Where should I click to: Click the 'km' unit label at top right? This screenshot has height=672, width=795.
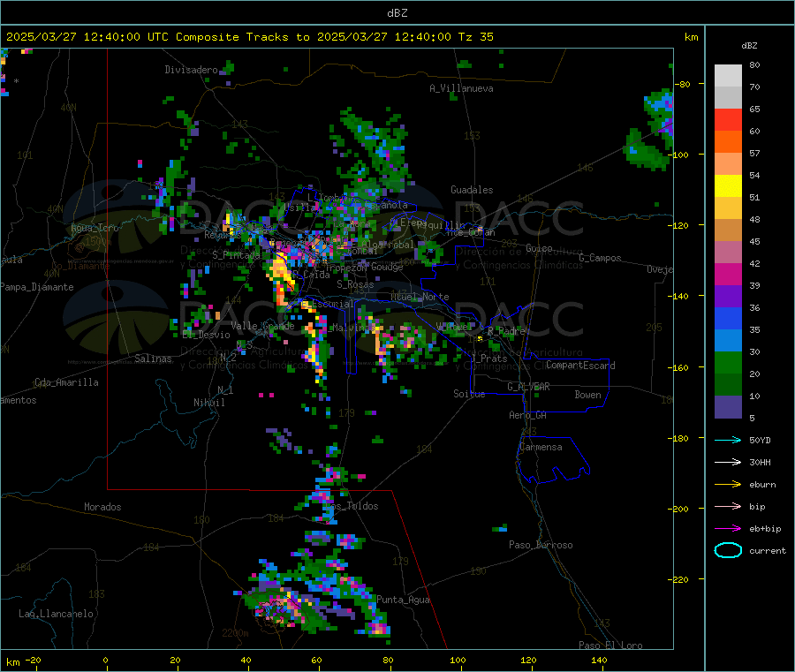(x=691, y=37)
